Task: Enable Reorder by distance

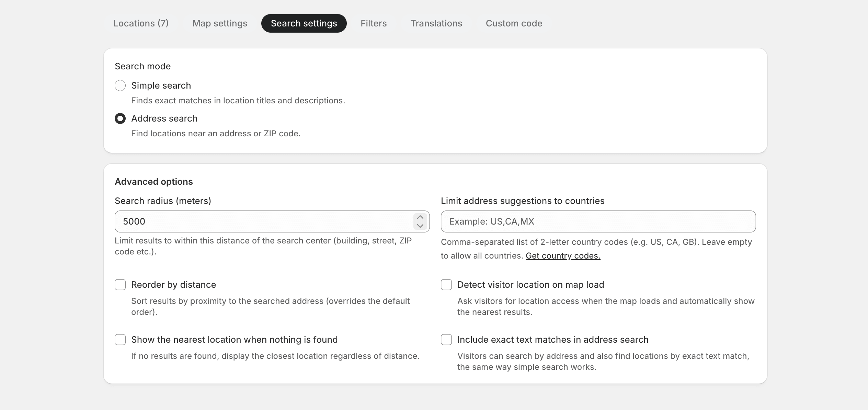Action: click(120, 285)
